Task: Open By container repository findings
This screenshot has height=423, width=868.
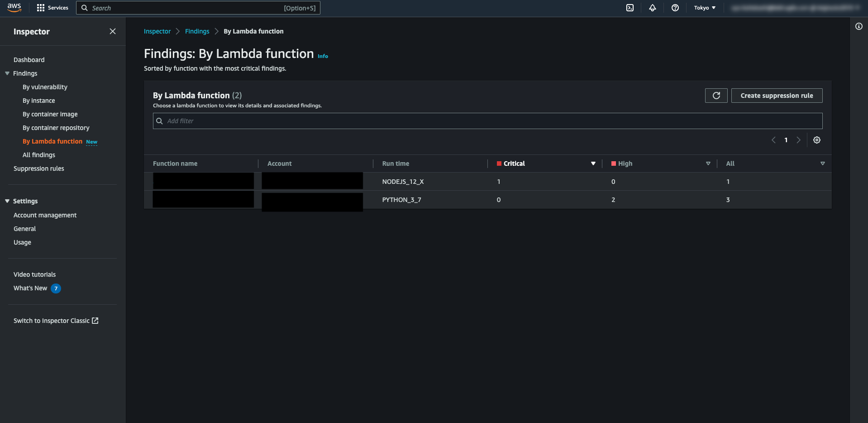Action: coord(56,128)
